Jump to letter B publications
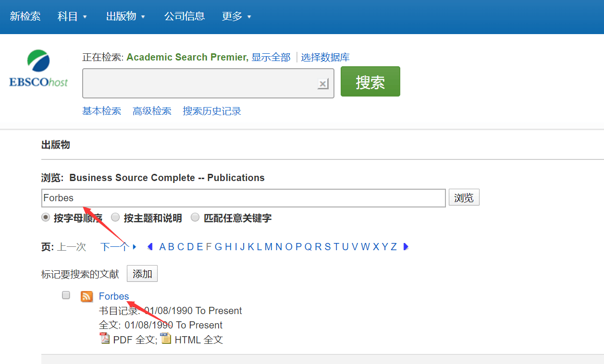Viewport: 604px width, 364px height. (x=171, y=247)
